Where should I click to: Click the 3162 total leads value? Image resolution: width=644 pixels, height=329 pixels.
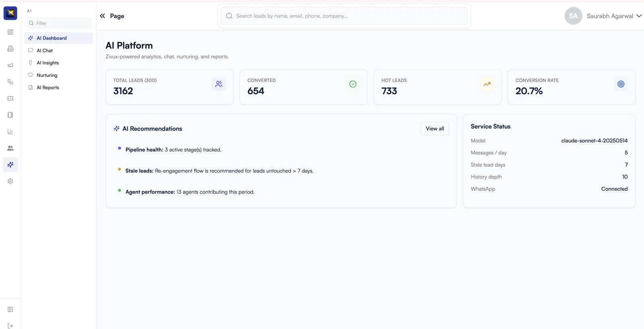point(123,91)
